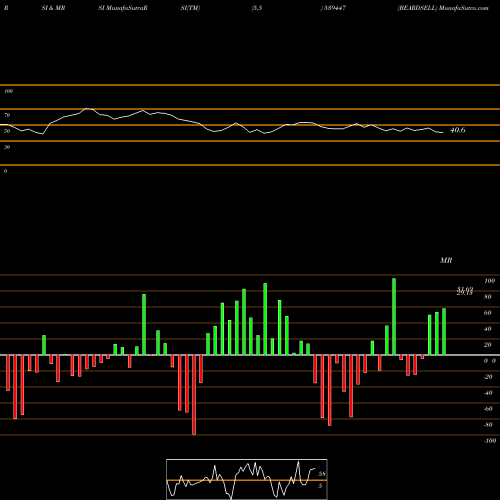
Task: Click the 539447 stock code text
Action: click(x=334, y=8)
